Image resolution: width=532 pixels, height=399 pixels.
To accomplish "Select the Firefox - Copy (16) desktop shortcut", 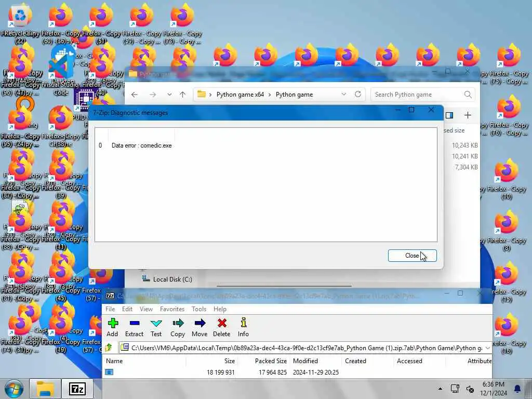I will point(506,334).
